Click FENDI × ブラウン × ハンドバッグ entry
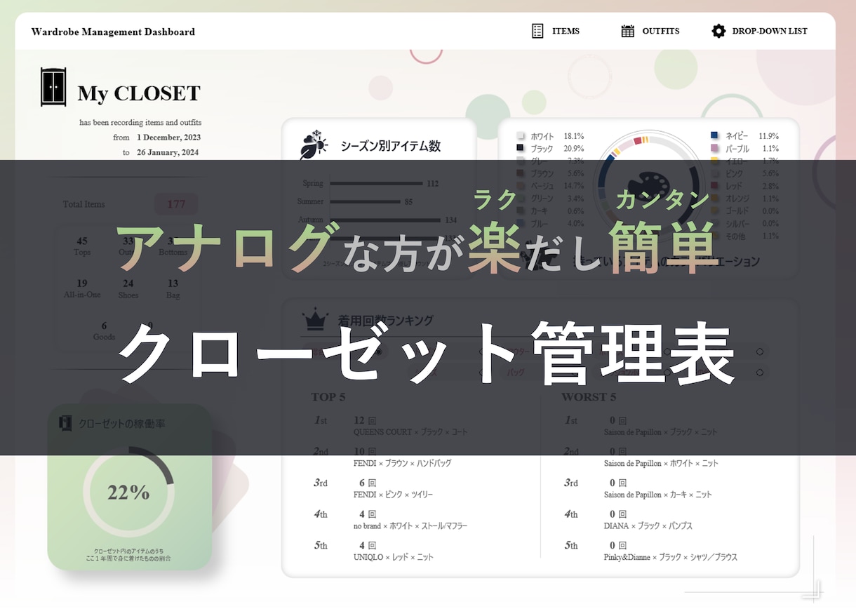 click(402, 463)
